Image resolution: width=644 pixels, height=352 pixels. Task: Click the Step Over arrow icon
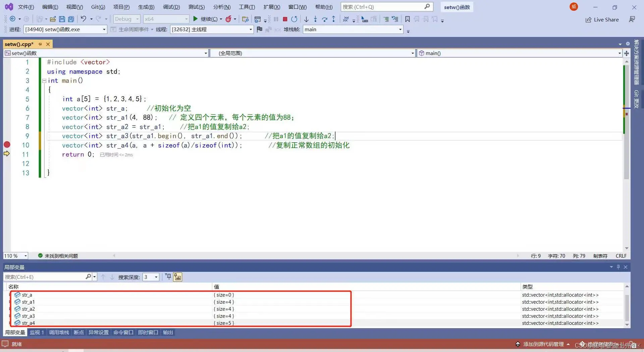coord(324,19)
